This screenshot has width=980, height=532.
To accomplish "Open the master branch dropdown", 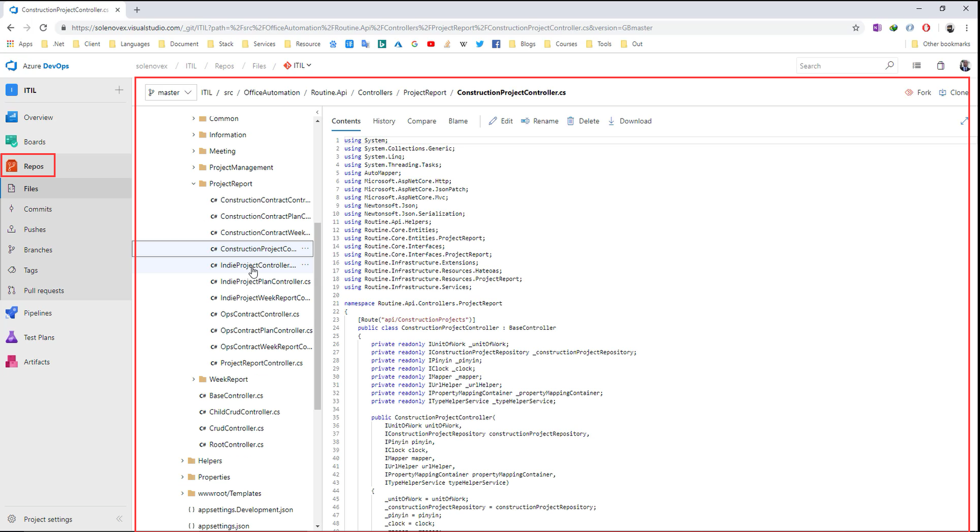I will [170, 92].
